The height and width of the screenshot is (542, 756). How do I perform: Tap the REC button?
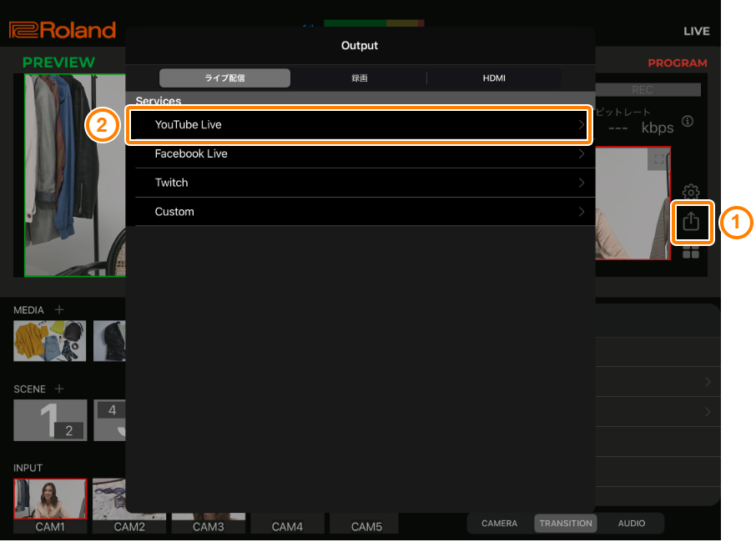click(x=643, y=89)
